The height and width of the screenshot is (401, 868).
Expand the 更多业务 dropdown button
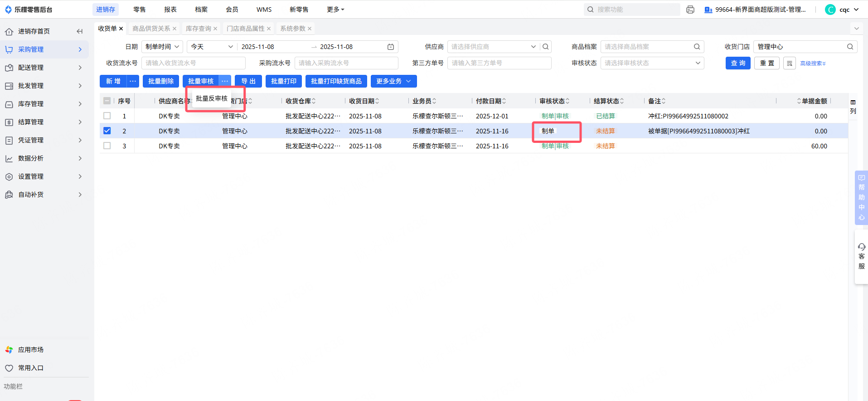click(394, 81)
